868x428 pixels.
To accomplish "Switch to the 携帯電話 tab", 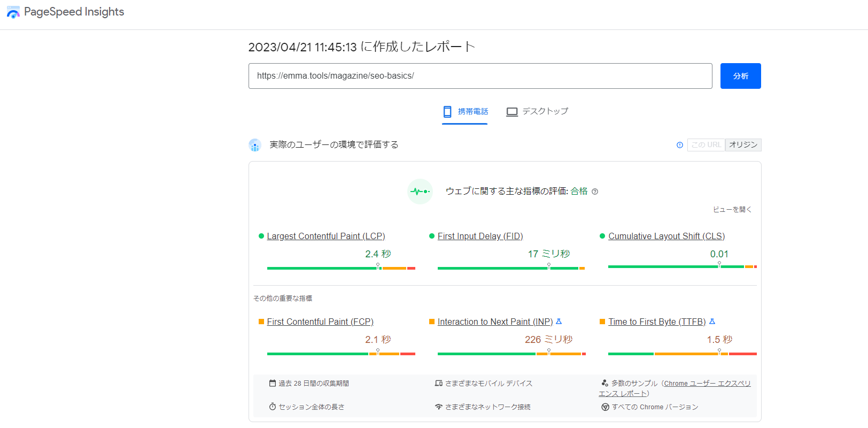I will click(465, 111).
